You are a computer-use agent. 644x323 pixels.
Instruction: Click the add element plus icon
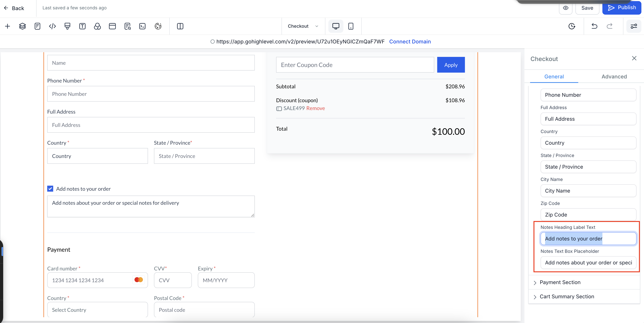tap(7, 26)
